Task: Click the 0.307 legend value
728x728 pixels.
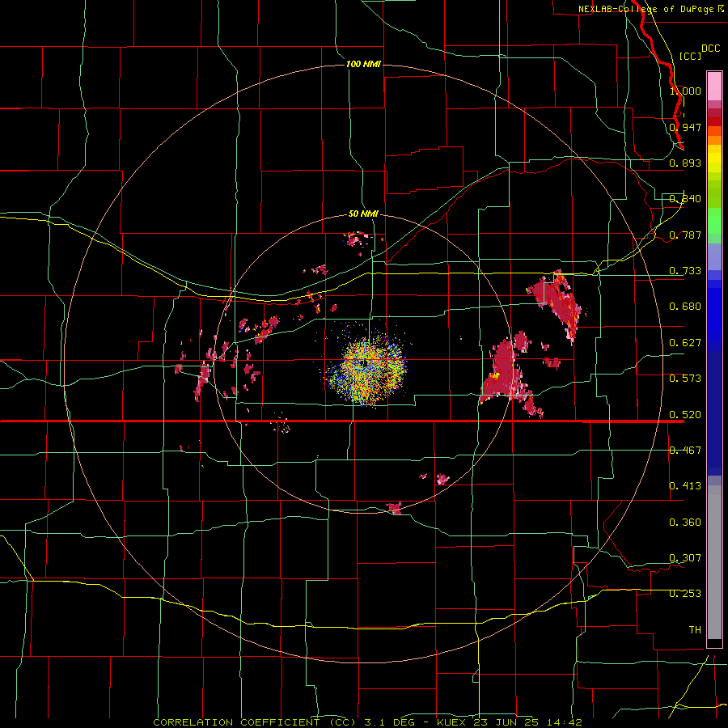Action: (685, 558)
